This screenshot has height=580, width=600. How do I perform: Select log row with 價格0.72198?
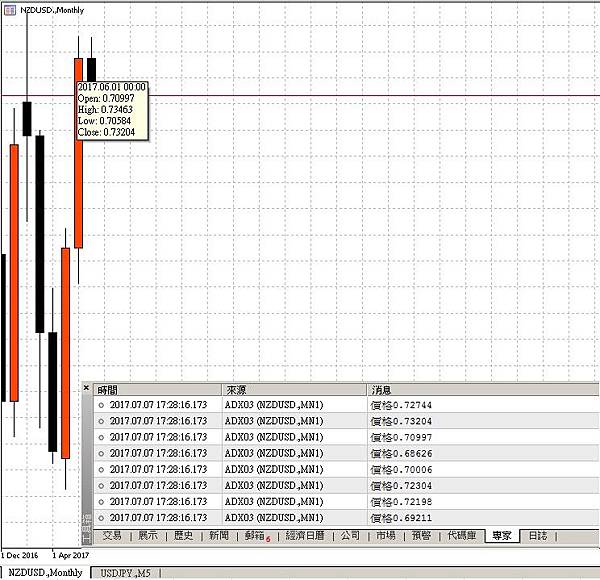click(x=346, y=502)
